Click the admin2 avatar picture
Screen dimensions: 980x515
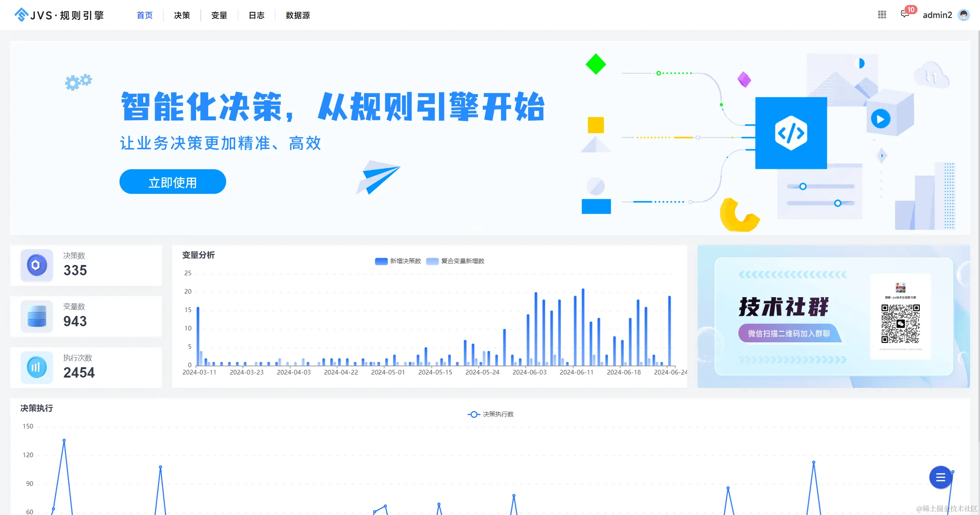[964, 15]
